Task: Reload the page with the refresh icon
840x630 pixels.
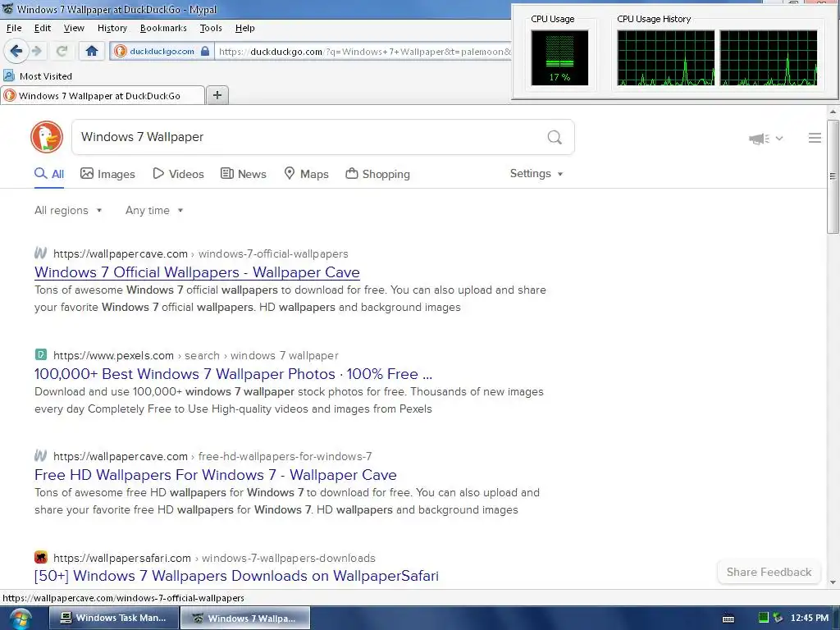Action: [62, 52]
